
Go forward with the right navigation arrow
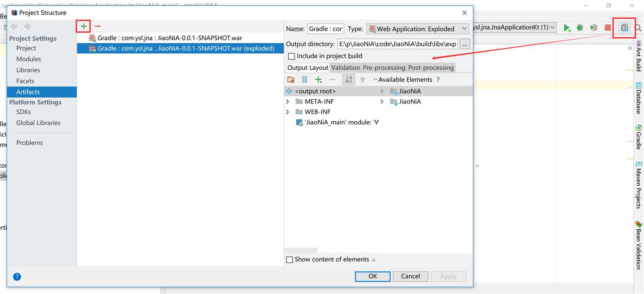pos(27,26)
